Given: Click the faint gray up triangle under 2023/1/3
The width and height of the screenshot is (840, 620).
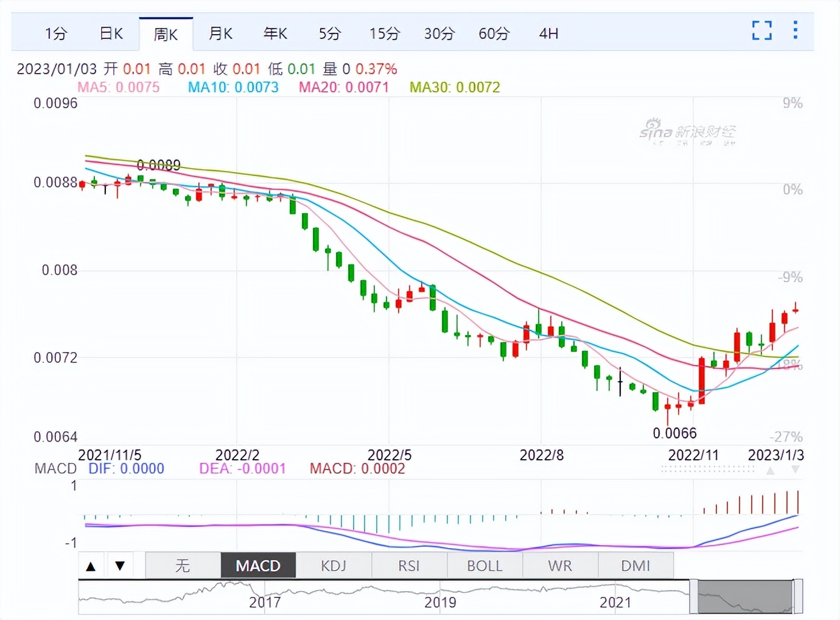Looking at the screenshot, I should (770, 470).
